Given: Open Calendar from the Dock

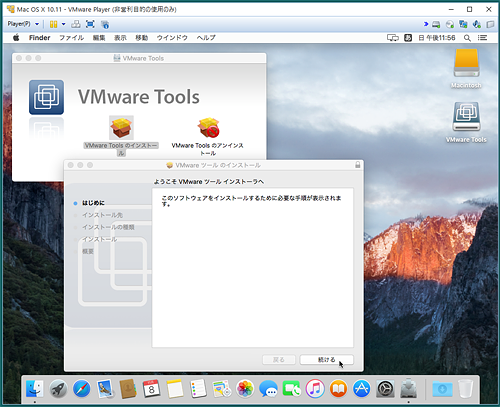Looking at the screenshot, I should coord(151,389).
